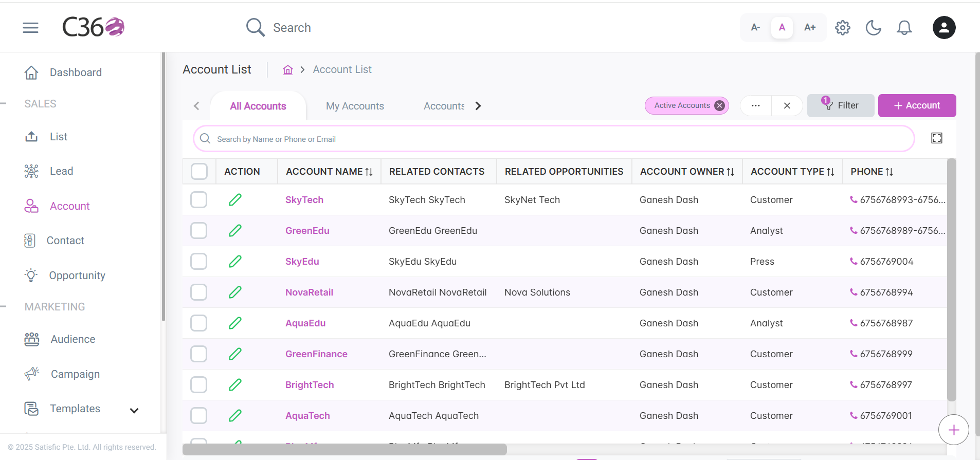
Task: Click the C36 logo
Action: click(x=93, y=27)
